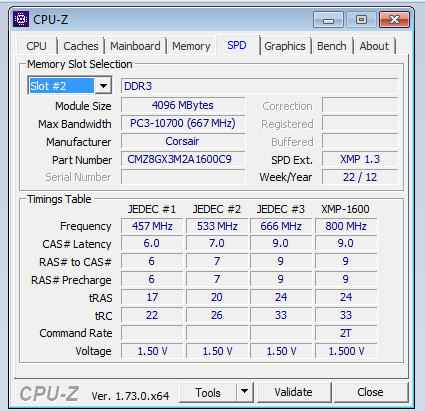Click CAS# Latency 6.0 cell

tap(152, 243)
